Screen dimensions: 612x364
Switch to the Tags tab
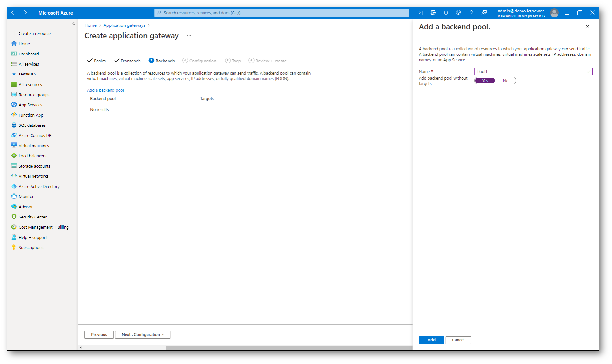(233, 61)
